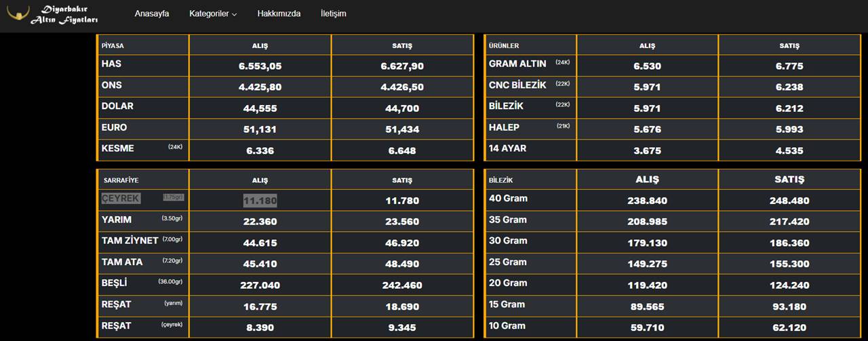Open the İletişim link
This screenshot has width=868, height=341.
tap(334, 14)
